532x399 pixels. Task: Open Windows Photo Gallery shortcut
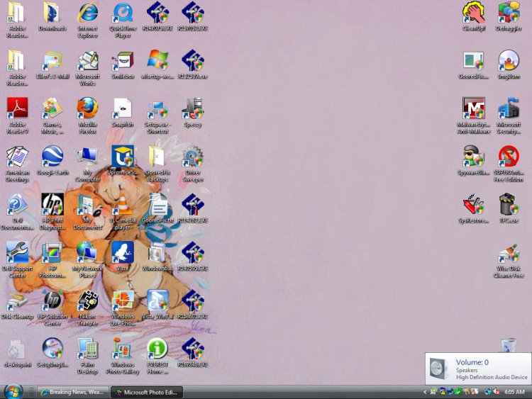click(x=123, y=356)
